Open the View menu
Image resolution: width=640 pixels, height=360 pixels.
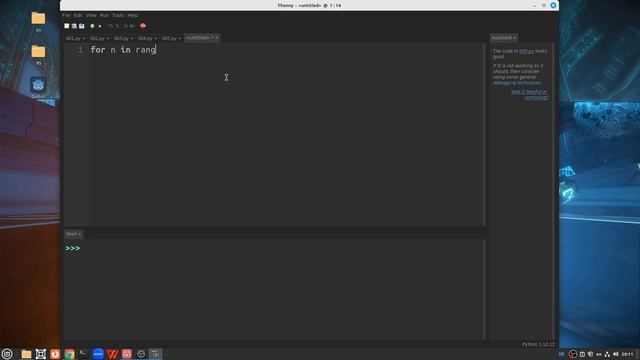(x=91, y=16)
